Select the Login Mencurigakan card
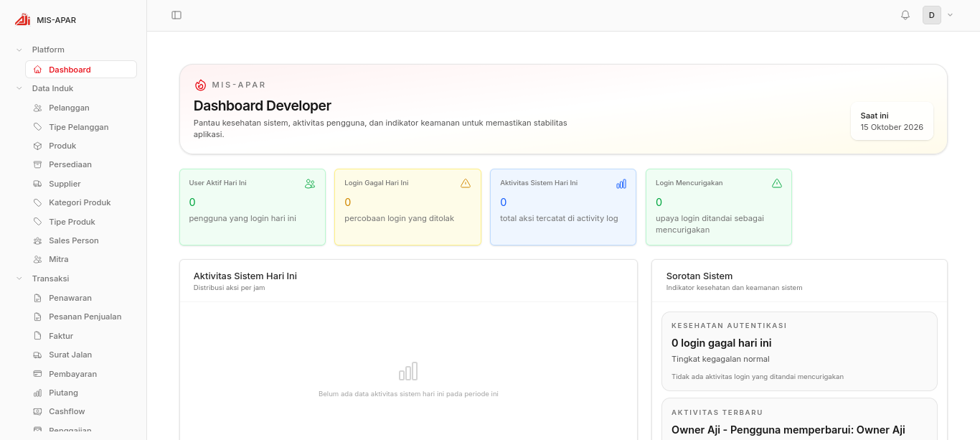980x440 pixels. (719, 207)
